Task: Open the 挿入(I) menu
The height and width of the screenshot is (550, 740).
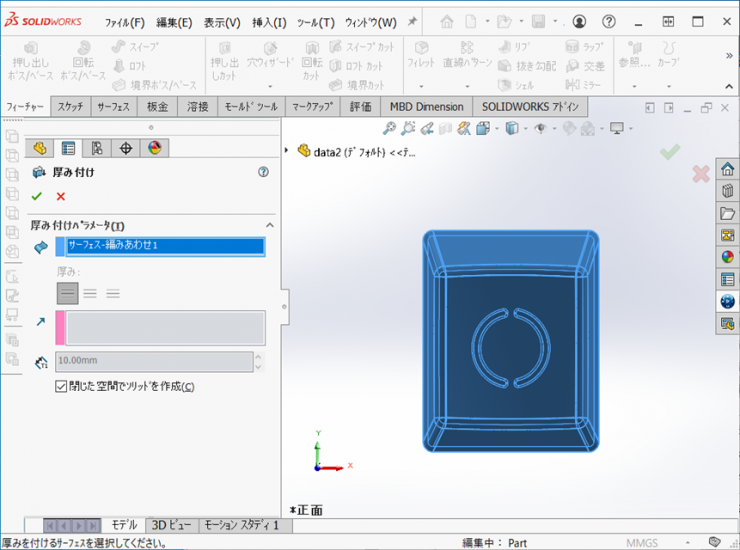Action: tap(268, 22)
